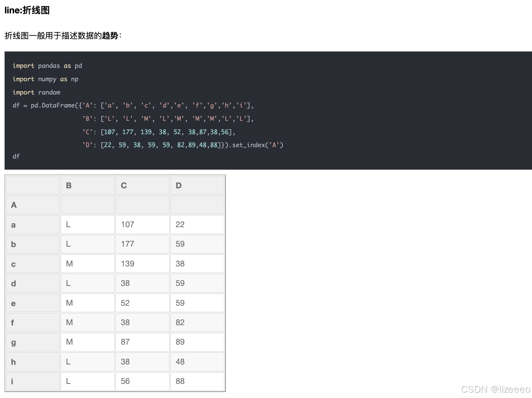Click the column header "C" in table
532x398 pixels.
pyautogui.click(x=123, y=185)
